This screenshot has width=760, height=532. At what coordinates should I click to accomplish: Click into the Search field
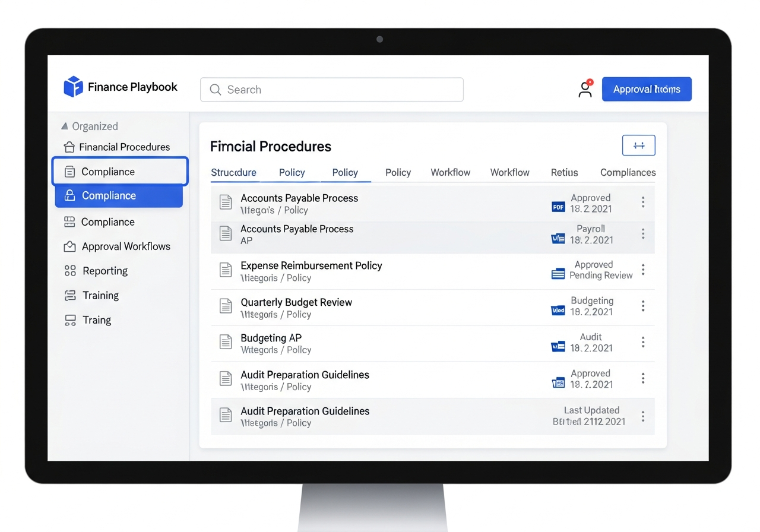coord(331,90)
